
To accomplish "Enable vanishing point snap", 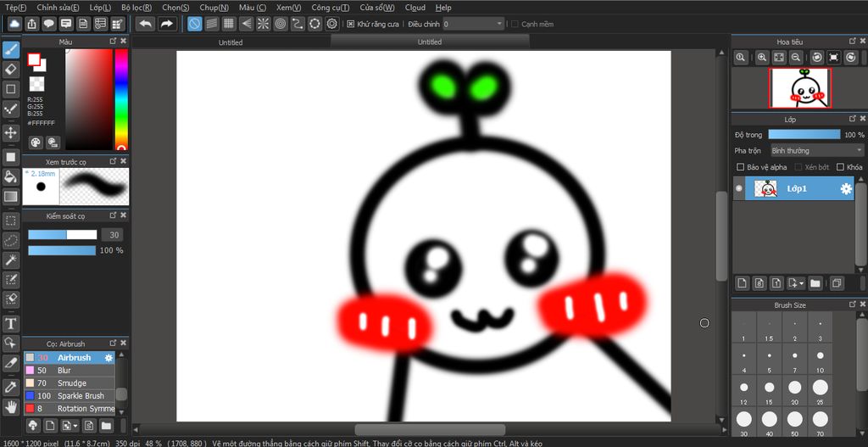I will pos(246,24).
